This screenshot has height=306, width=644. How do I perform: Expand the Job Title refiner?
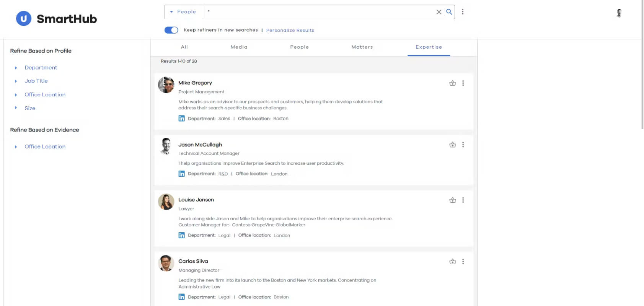pyautogui.click(x=36, y=81)
